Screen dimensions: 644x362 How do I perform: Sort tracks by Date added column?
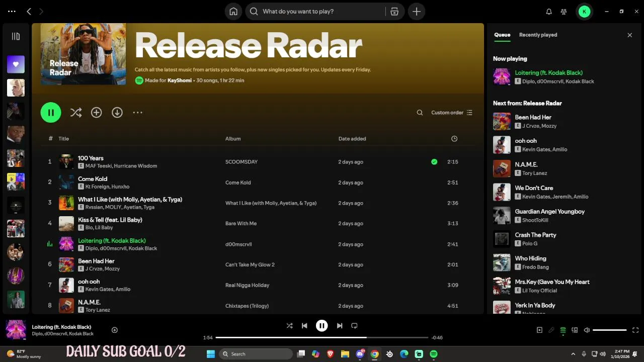[x=352, y=139]
